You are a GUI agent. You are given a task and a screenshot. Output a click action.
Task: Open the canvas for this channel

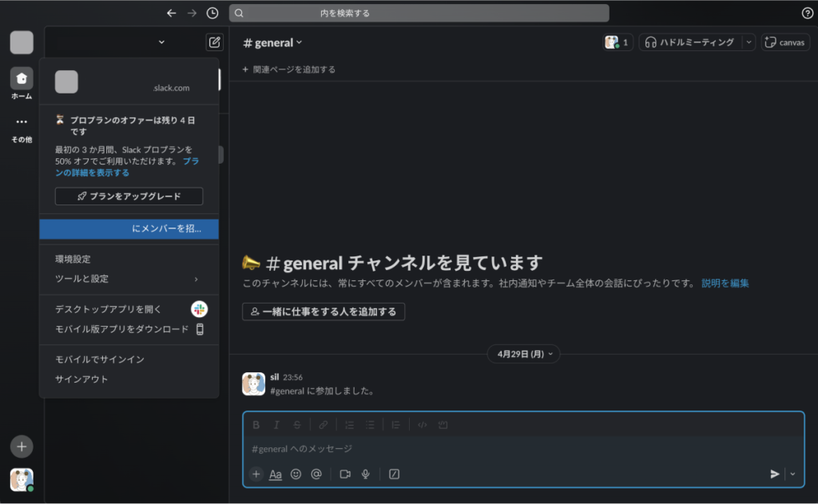click(785, 42)
